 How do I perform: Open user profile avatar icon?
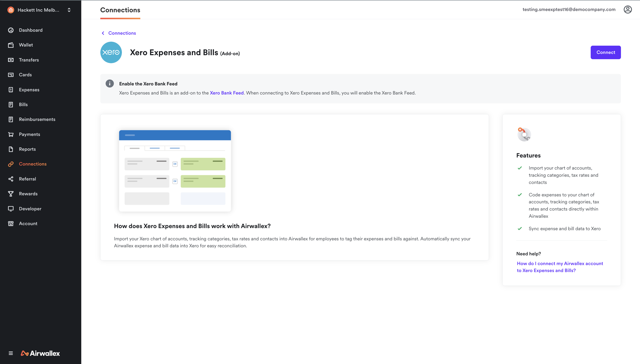[628, 10]
